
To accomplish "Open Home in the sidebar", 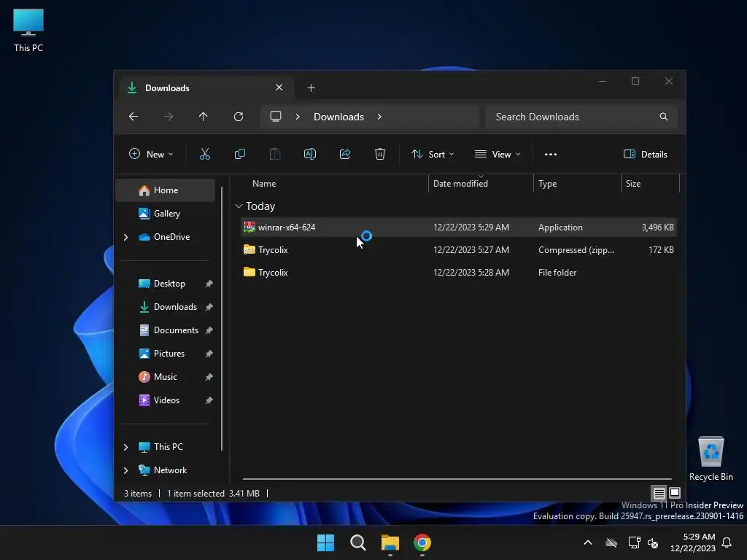I will pyautogui.click(x=166, y=190).
